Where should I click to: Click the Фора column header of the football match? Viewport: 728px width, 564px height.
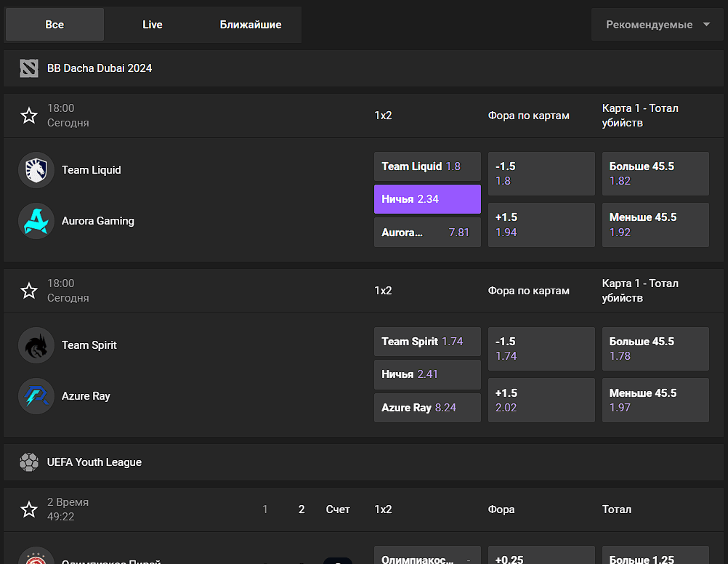pyautogui.click(x=501, y=509)
